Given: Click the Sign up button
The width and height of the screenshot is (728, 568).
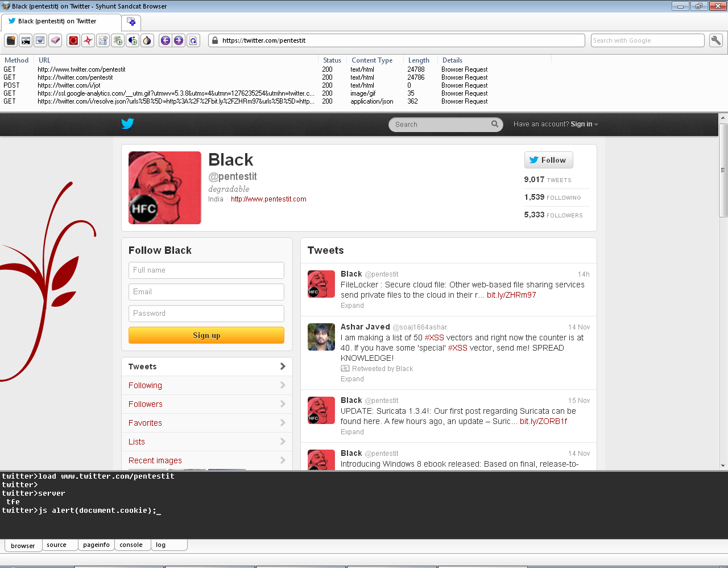Looking at the screenshot, I should coord(206,335).
